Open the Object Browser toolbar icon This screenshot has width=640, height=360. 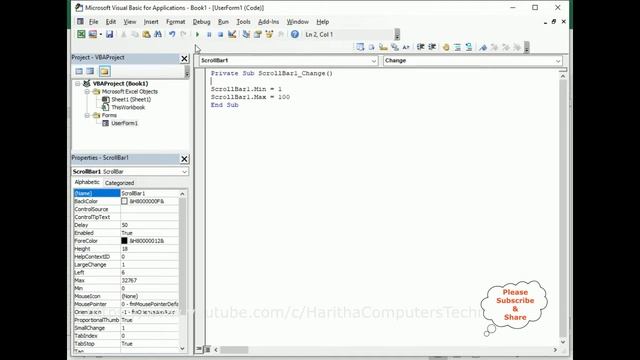pos(269,34)
